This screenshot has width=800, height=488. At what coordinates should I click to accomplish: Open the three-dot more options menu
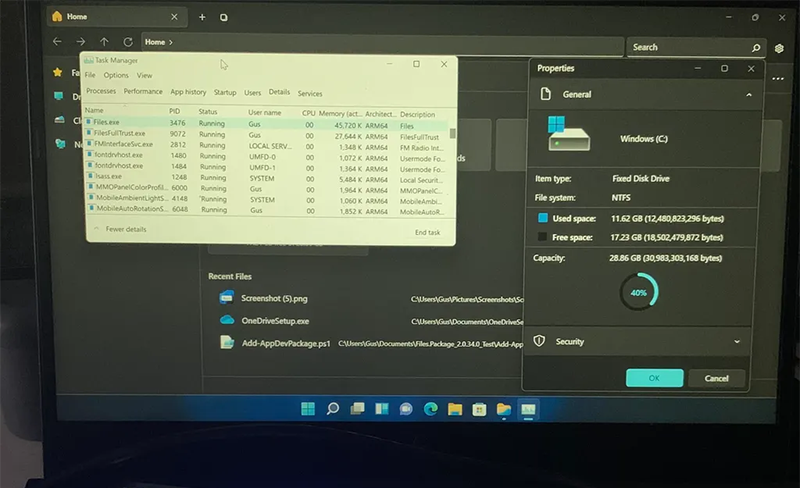[778, 79]
